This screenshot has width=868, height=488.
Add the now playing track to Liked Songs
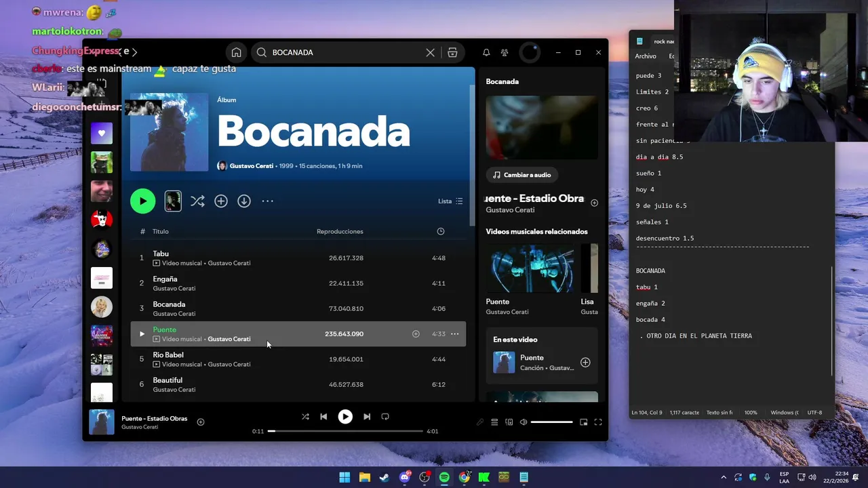point(201,422)
